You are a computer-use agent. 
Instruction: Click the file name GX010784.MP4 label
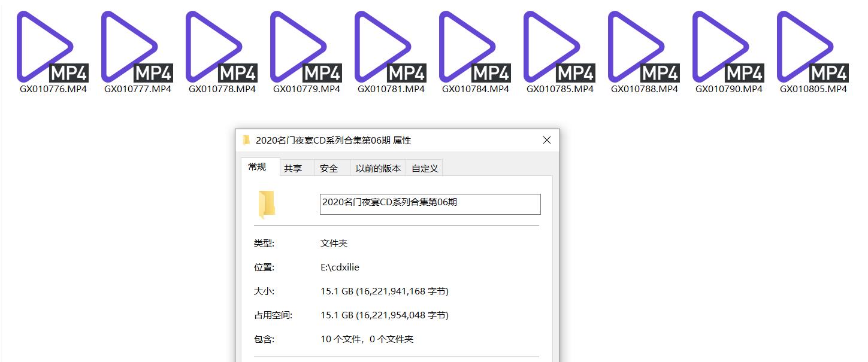(x=476, y=89)
